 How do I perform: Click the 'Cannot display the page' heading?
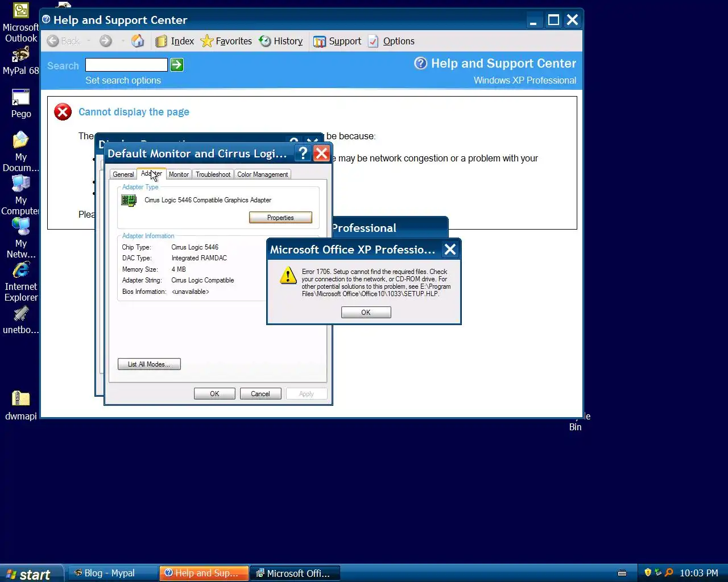(x=134, y=112)
